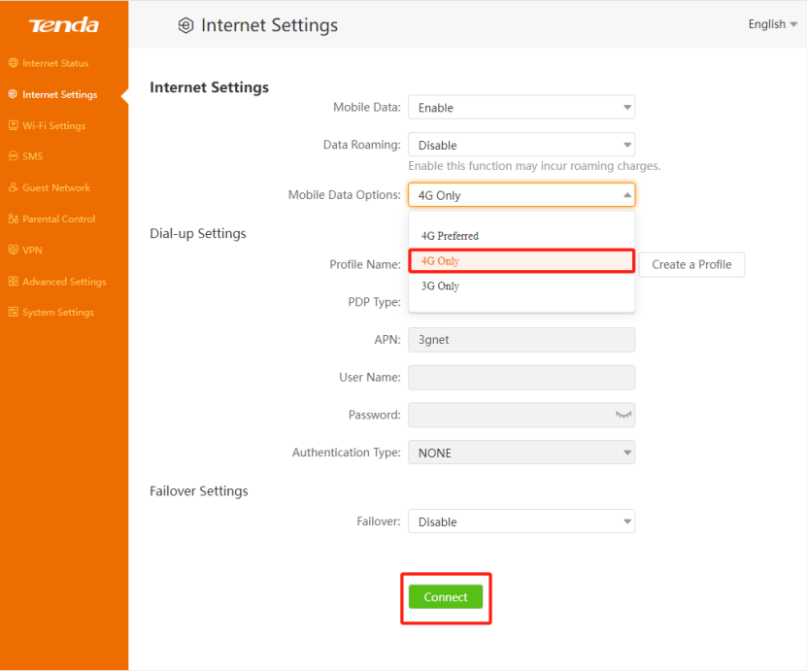The height and width of the screenshot is (672, 807).
Task: Choose 3G Only from the list
Action: coord(440,286)
